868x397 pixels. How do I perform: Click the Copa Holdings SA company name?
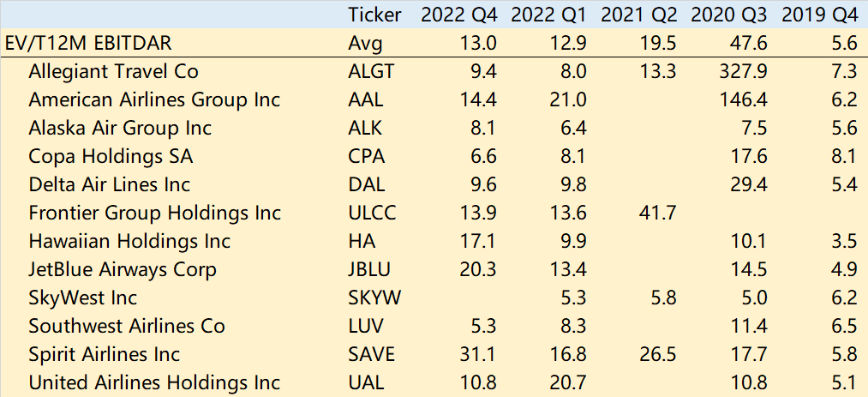(x=111, y=156)
